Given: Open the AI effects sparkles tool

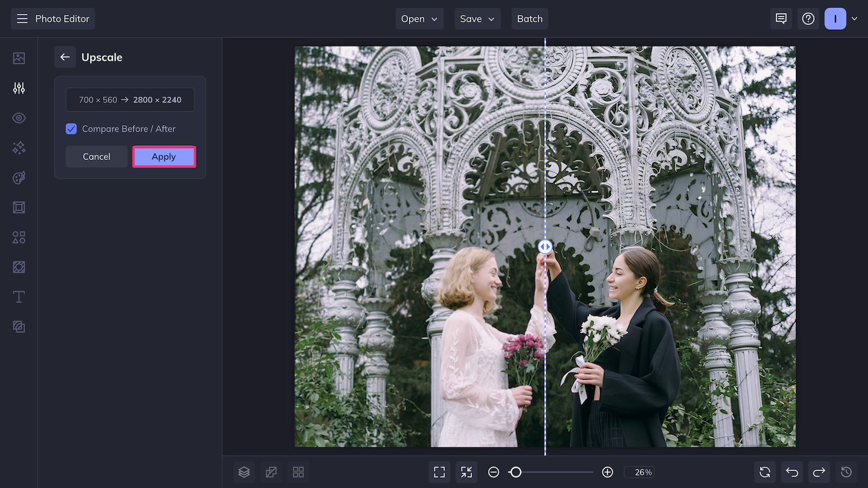Looking at the screenshot, I should pyautogui.click(x=18, y=147).
